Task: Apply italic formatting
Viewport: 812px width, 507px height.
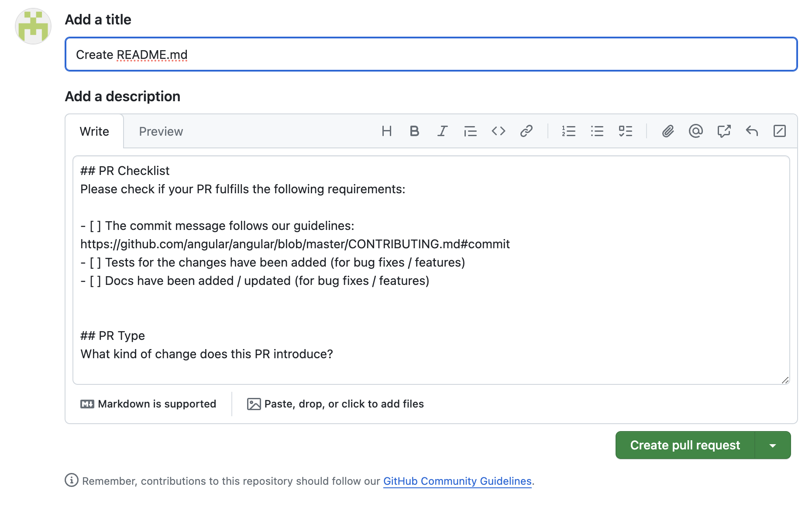Action: 442,131
